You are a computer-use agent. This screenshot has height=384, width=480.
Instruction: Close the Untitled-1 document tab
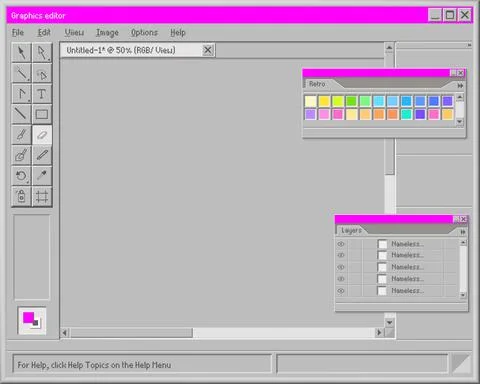(x=208, y=50)
